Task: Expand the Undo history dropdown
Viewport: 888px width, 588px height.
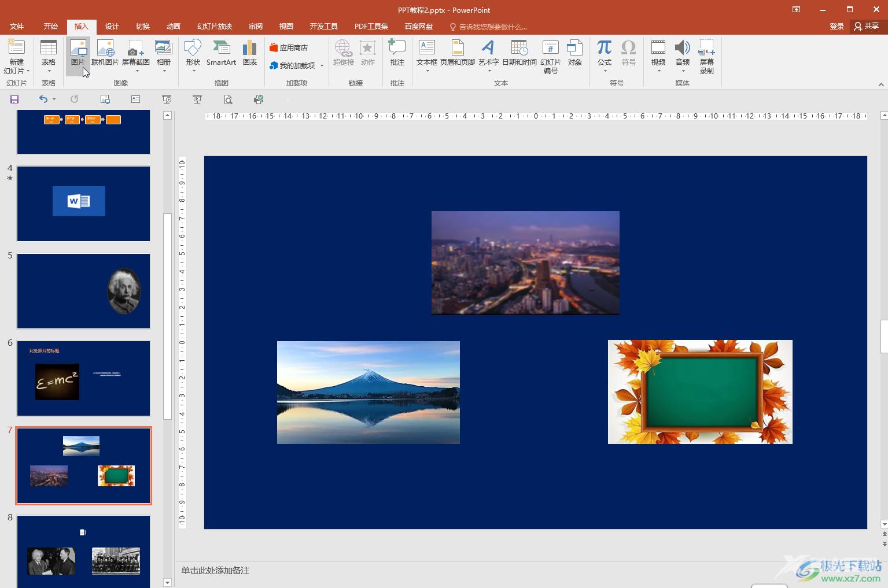Action: tap(54, 99)
